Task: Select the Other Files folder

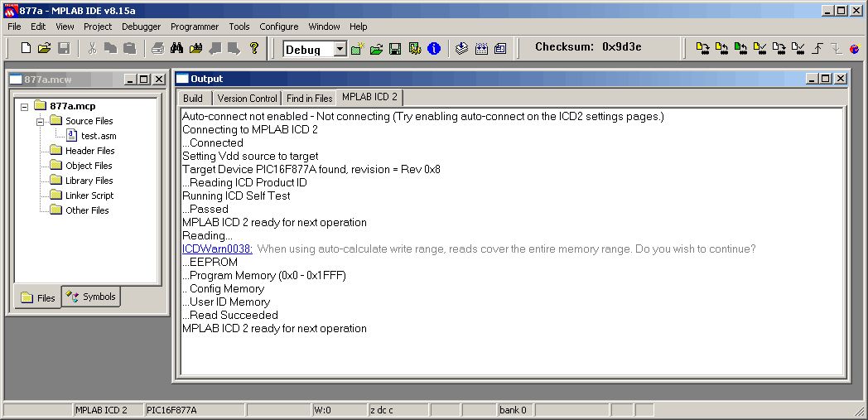Action: [x=87, y=211]
